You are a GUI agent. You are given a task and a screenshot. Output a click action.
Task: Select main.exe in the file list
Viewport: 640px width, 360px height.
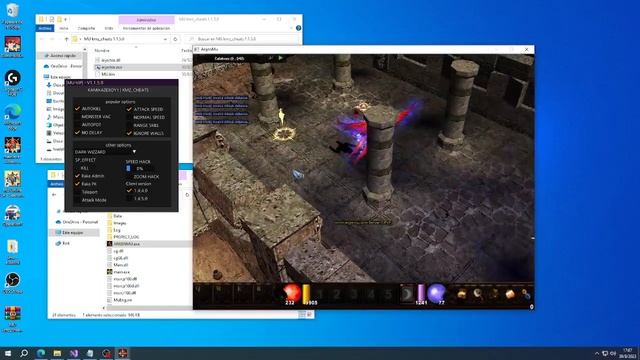(118, 272)
